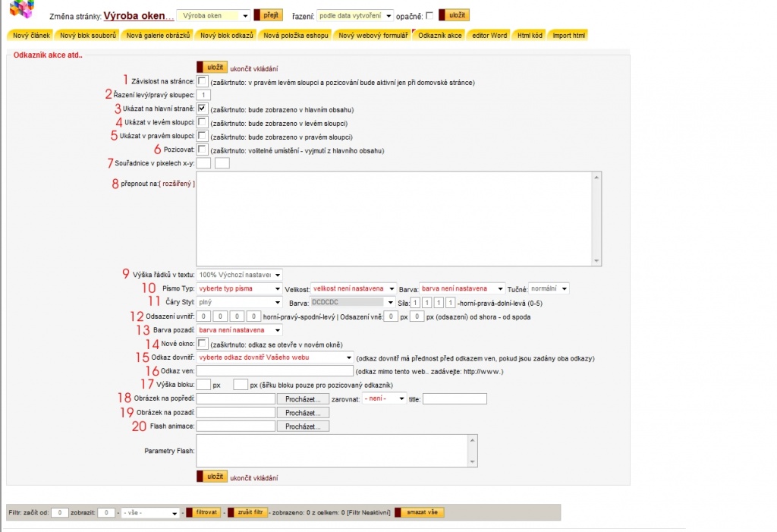Screen dimensions: 777x532
Task: Switch to the Odkazník akce tab
Action: click(x=439, y=35)
